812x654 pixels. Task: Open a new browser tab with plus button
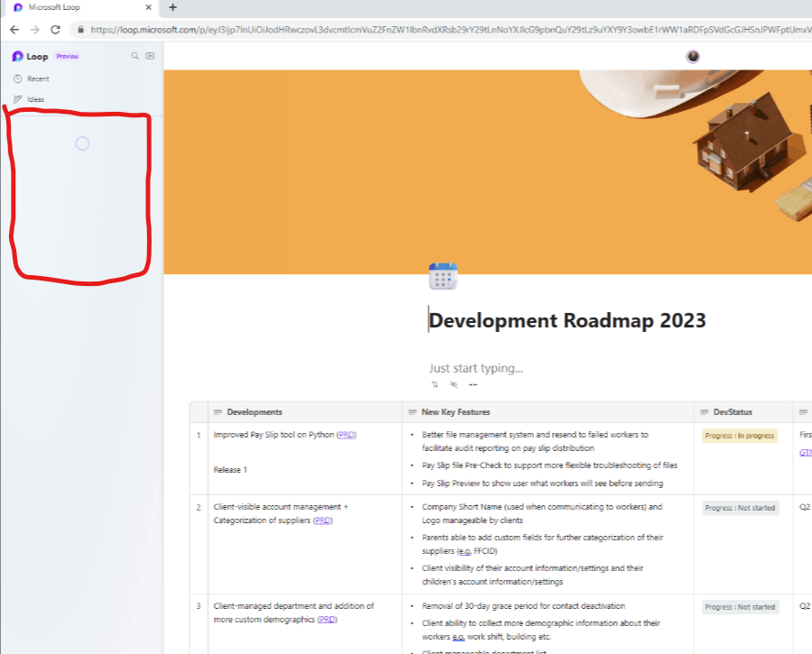173,7
